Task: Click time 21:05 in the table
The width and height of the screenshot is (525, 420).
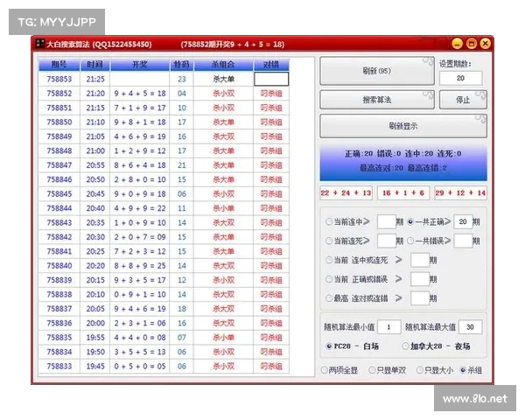Action: tap(95, 136)
